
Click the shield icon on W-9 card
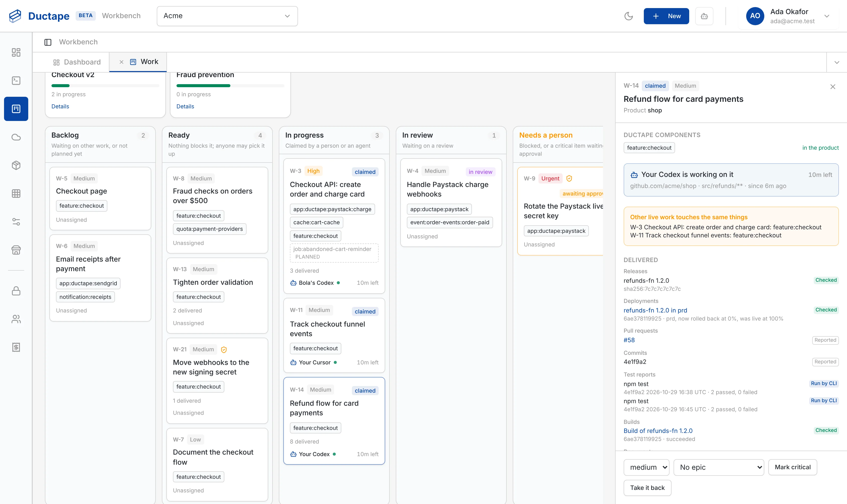click(x=569, y=178)
